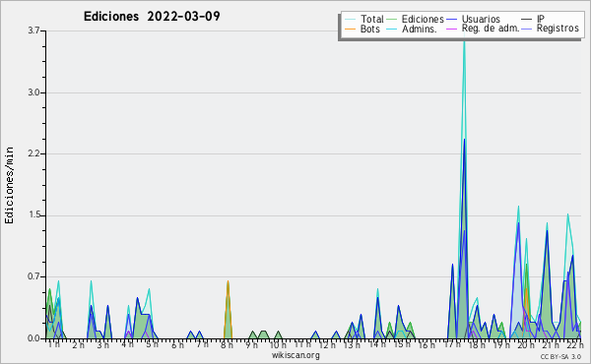Click the '22 h' x-axis label

coord(575,345)
